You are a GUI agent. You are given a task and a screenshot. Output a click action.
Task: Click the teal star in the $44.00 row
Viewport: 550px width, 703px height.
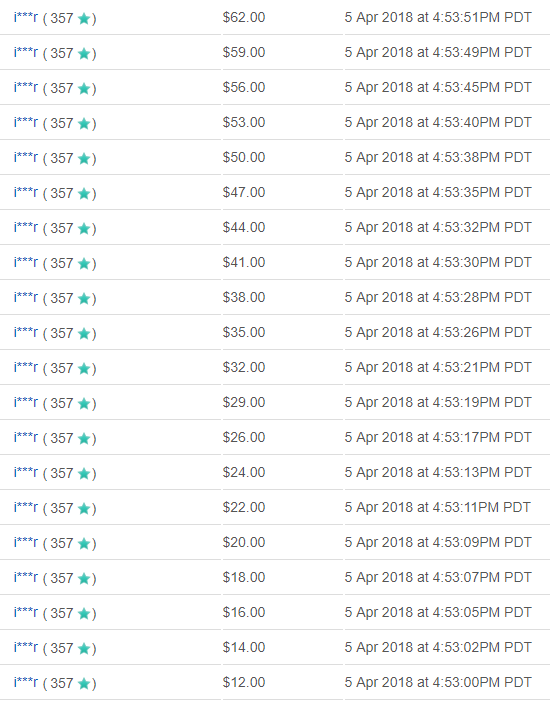coord(84,228)
